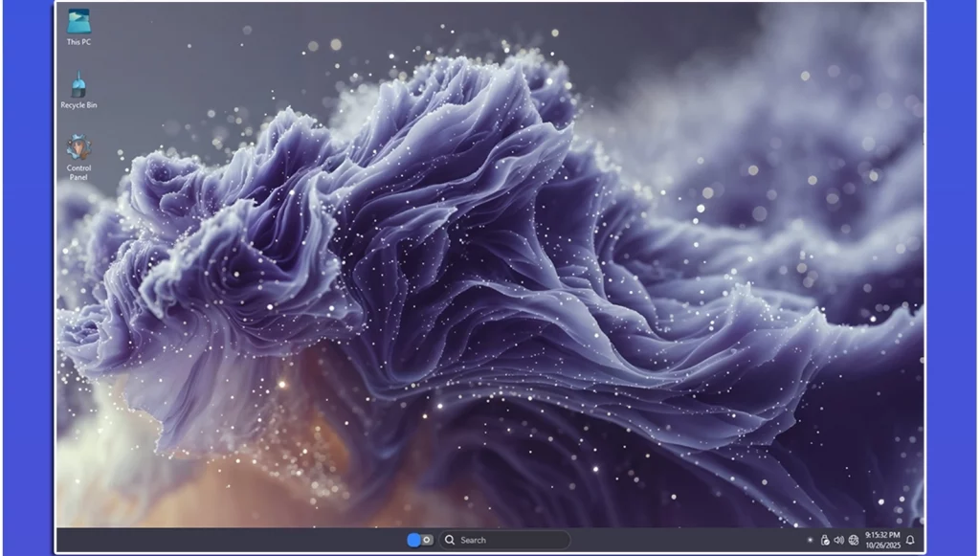Click the gray button beside the Start circle
The height and width of the screenshot is (556, 980).
click(427, 540)
